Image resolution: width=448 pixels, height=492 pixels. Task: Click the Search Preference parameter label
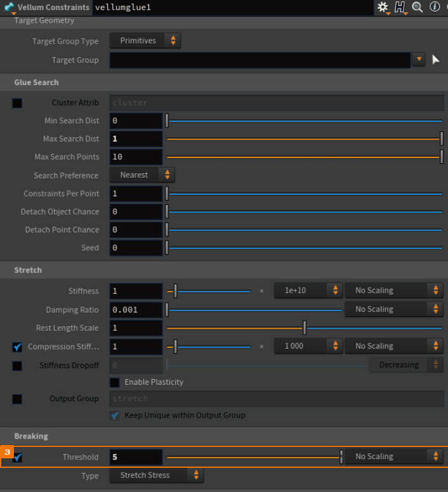click(x=66, y=175)
